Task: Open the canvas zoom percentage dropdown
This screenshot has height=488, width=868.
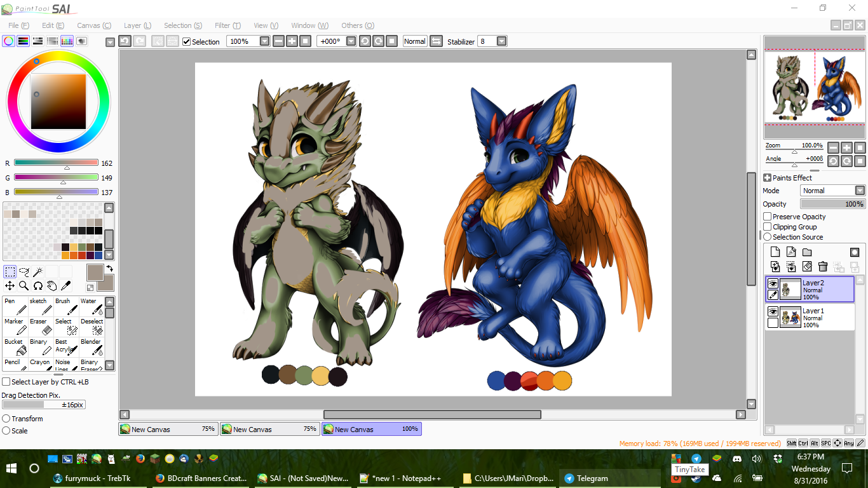Action: click(265, 41)
